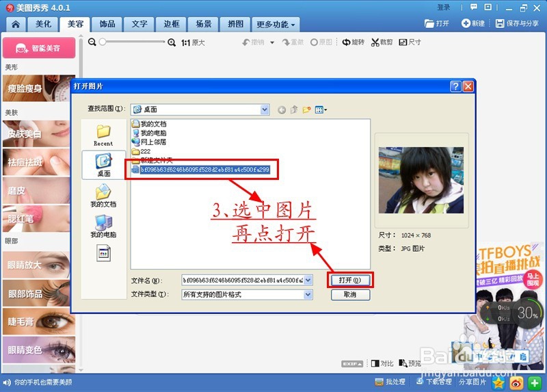Expand the 文件名 dropdown arrow
The height and width of the screenshot is (392, 547).
pos(308,280)
